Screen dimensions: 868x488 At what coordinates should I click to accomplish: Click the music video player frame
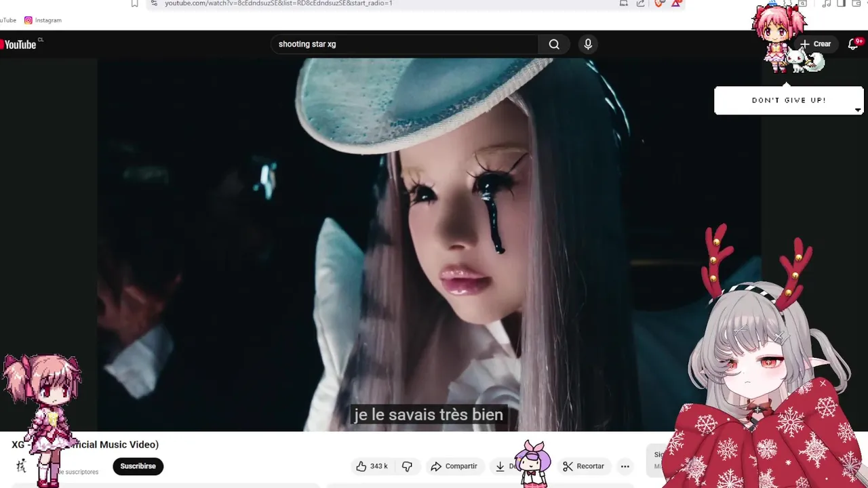click(x=429, y=244)
